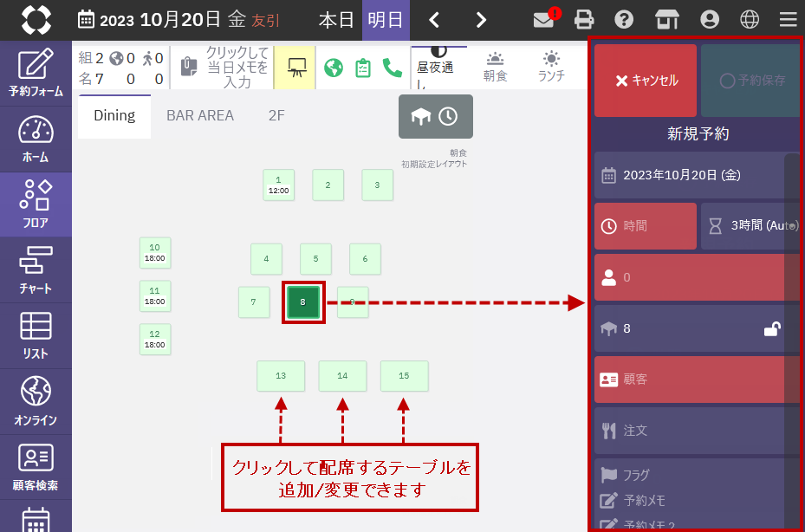Click the キャンセル button
This screenshot has height=532, width=805.
645,79
